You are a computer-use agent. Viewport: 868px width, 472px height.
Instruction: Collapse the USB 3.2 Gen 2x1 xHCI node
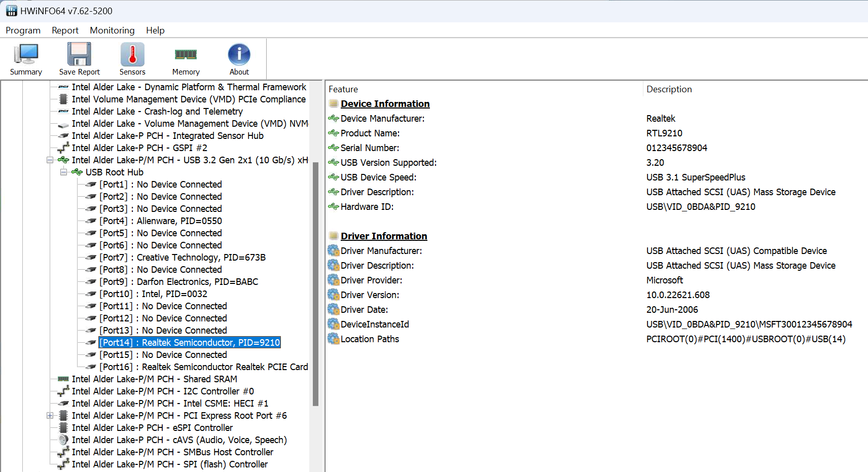(50, 160)
